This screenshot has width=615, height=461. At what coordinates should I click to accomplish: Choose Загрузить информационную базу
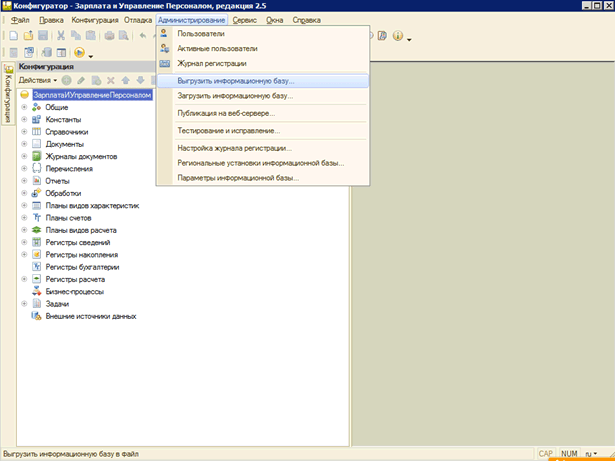pyautogui.click(x=263, y=96)
